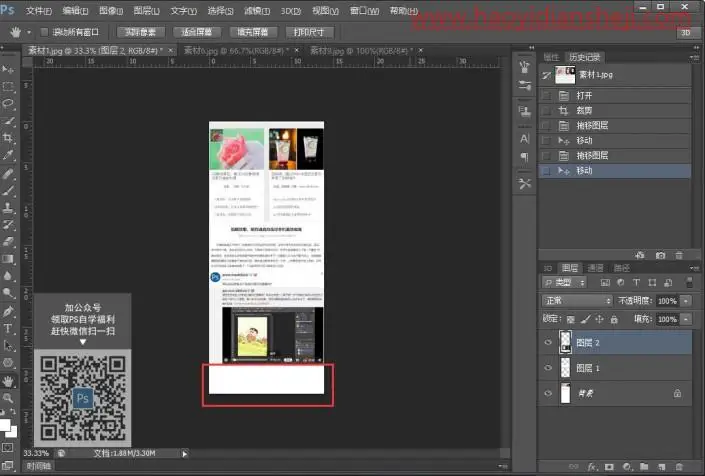Select the Horizontal Type tool

click(8, 329)
